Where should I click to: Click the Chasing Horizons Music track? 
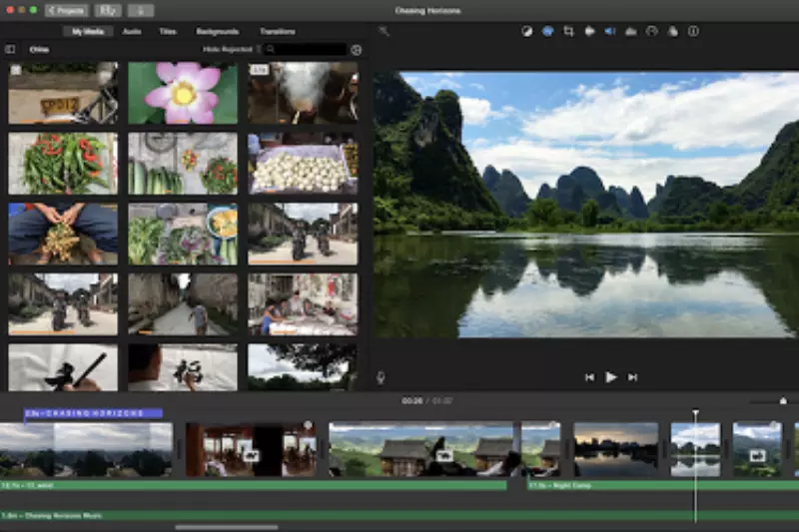coord(399,516)
